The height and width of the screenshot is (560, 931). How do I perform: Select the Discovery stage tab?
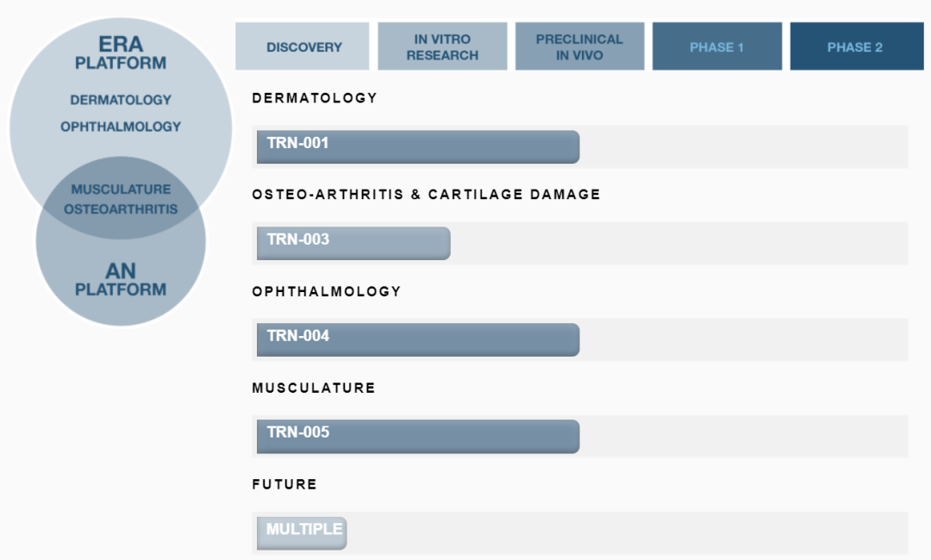[303, 47]
